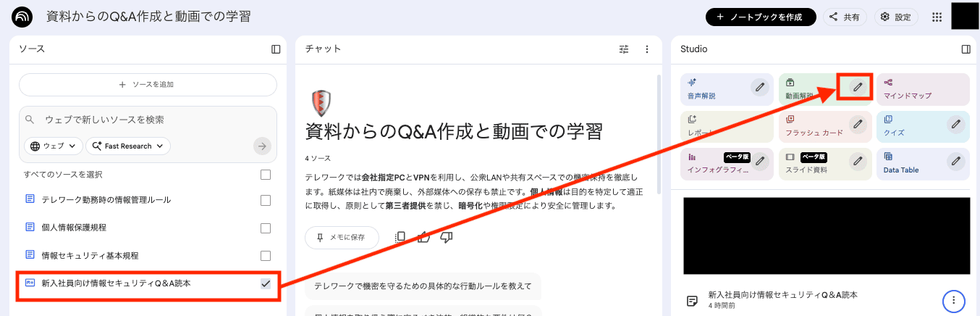Click the NotebookLM logo icon

click(x=22, y=17)
